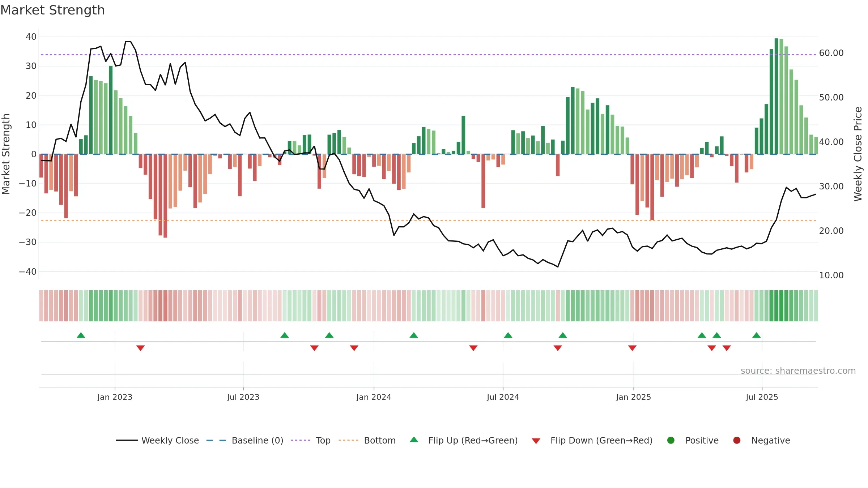Viewport: 868px width, 488px height.
Task: Click the Market Strength chart title
Action: [52, 10]
